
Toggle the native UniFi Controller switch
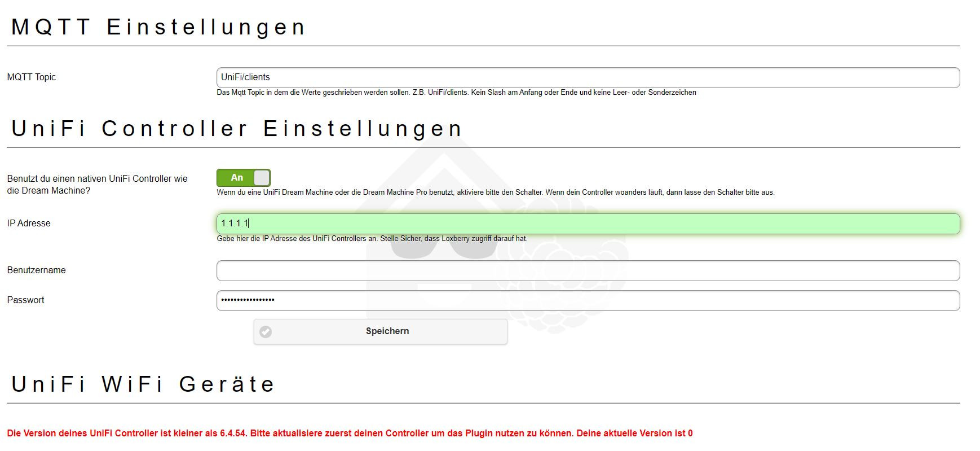pyautogui.click(x=244, y=178)
